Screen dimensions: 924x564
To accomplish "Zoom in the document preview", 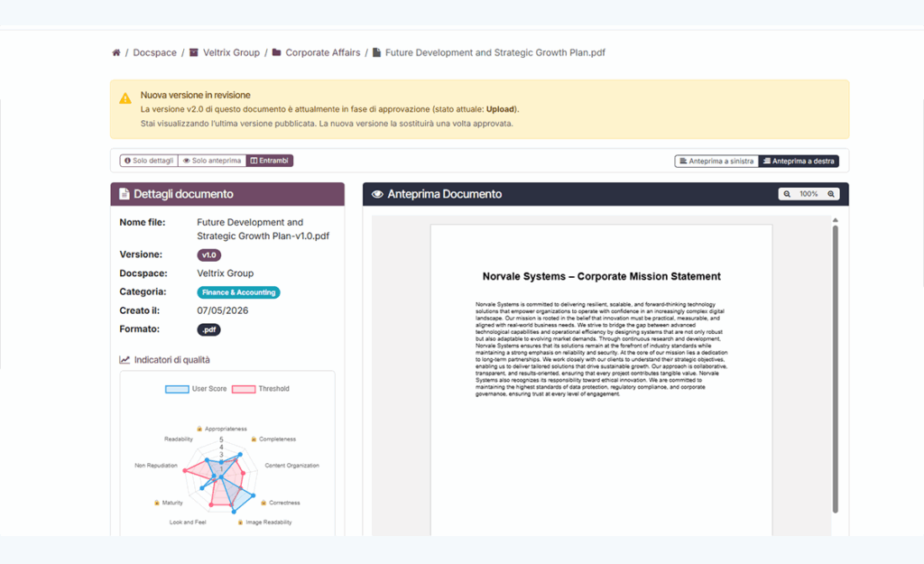I will 831,194.
